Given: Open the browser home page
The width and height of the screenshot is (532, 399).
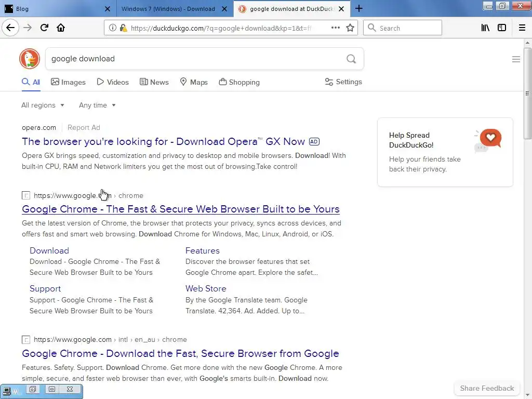Looking at the screenshot, I should 61,28.
